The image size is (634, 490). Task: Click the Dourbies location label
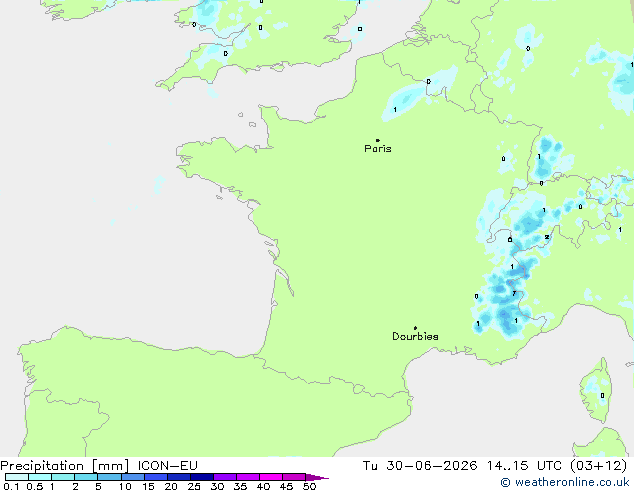tap(415, 336)
